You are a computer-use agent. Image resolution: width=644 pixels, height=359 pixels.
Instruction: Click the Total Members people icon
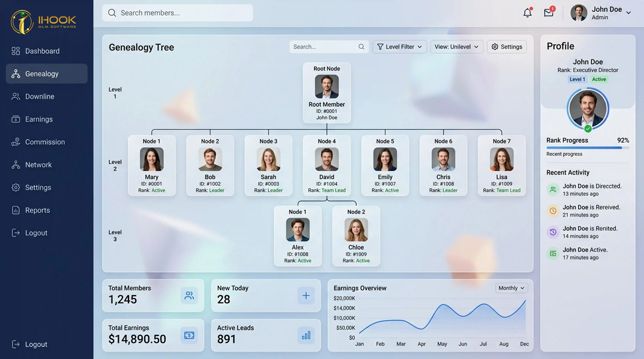pos(189,296)
